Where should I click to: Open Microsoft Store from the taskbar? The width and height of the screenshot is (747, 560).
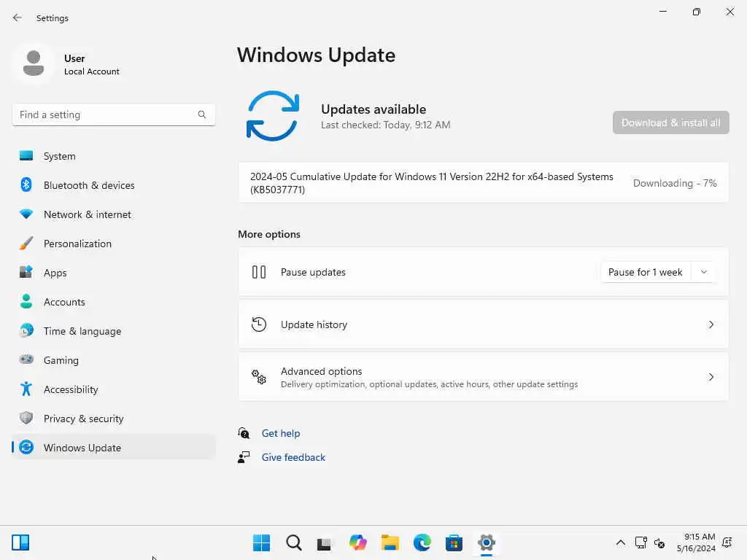point(454,542)
